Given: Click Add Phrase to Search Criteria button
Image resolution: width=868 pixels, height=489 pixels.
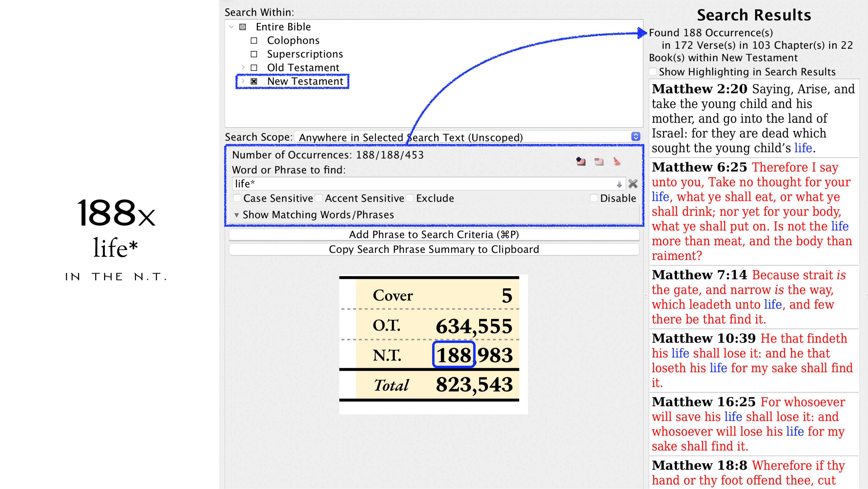Looking at the screenshot, I should 434,234.
